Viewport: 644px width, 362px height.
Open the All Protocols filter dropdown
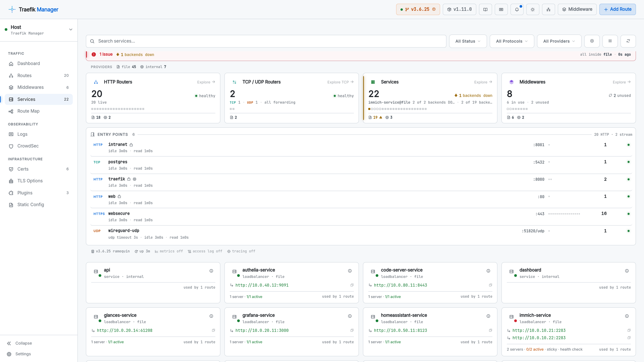point(512,41)
